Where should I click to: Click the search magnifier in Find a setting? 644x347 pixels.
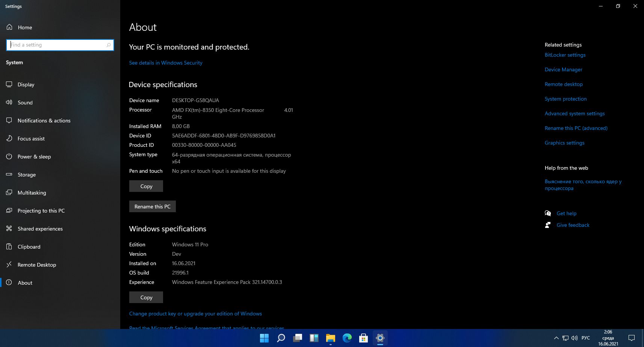pyautogui.click(x=109, y=45)
